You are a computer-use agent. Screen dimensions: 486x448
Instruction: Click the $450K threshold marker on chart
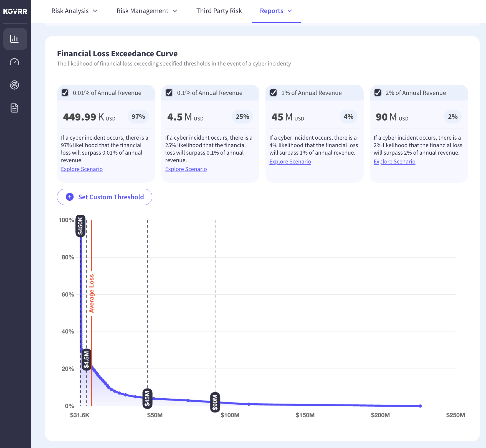[x=80, y=226]
